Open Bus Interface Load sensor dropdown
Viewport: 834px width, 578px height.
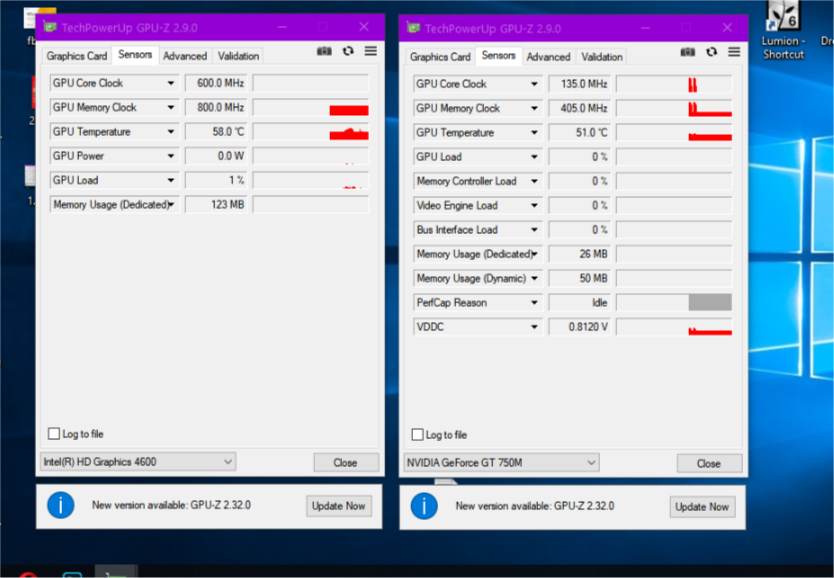point(534,230)
